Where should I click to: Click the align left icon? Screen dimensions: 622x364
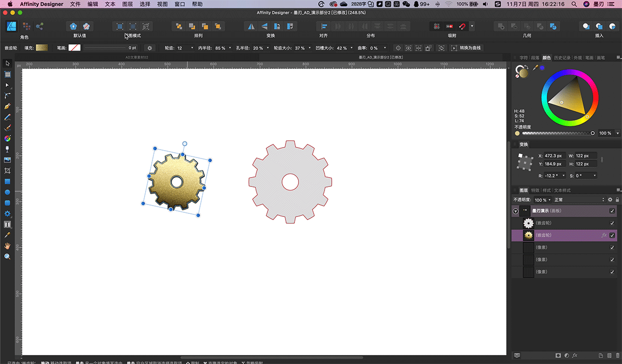[x=323, y=26]
